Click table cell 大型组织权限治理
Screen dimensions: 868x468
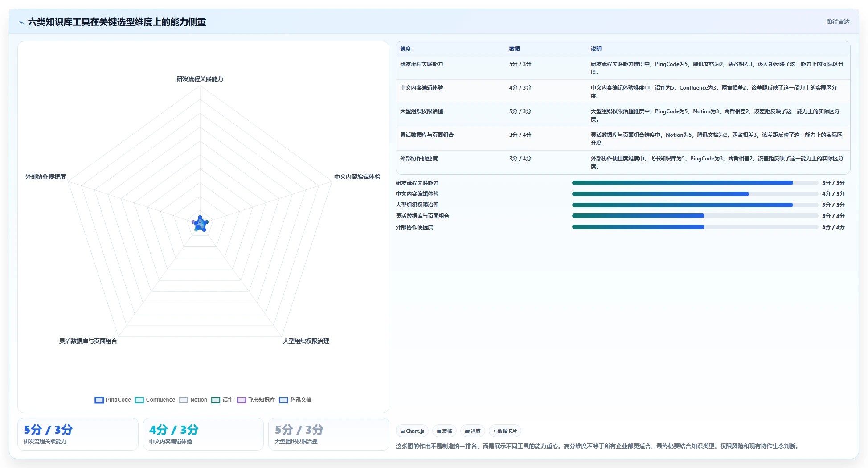click(x=422, y=111)
